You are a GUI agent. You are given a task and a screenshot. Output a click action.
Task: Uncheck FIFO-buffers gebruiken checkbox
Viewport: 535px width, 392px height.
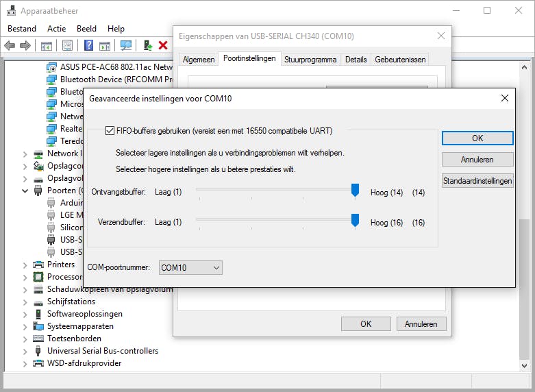click(x=110, y=131)
